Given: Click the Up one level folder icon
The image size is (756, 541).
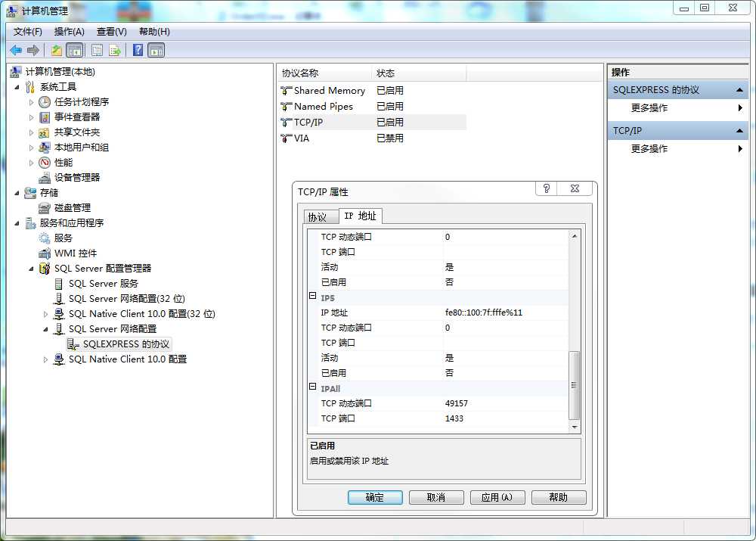Looking at the screenshot, I should (57, 50).
